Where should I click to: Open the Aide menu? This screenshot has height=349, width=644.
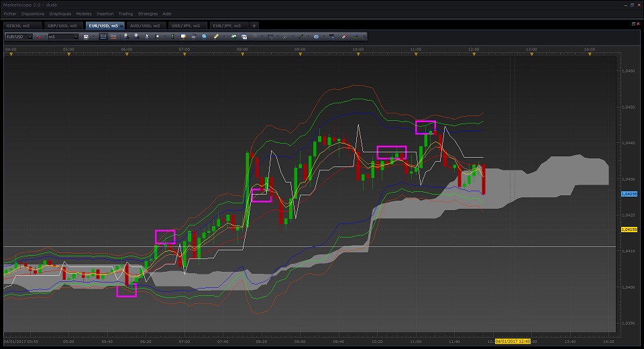point(167,13)
